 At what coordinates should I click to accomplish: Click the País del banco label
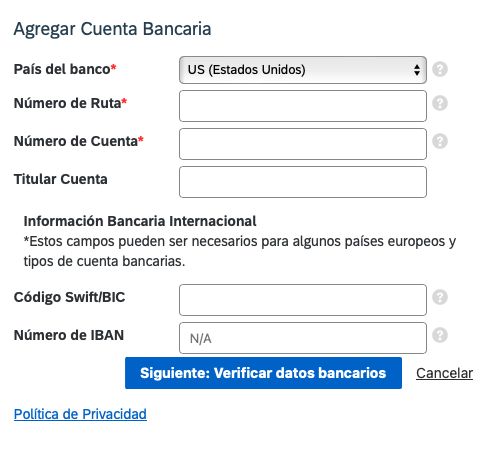tap(65, 69)
